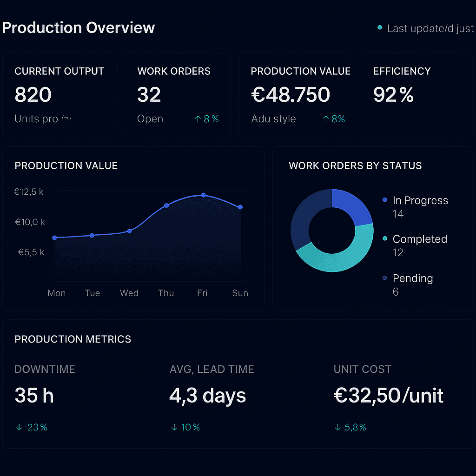Click the Production Overview page title

(x=78, y=28)
